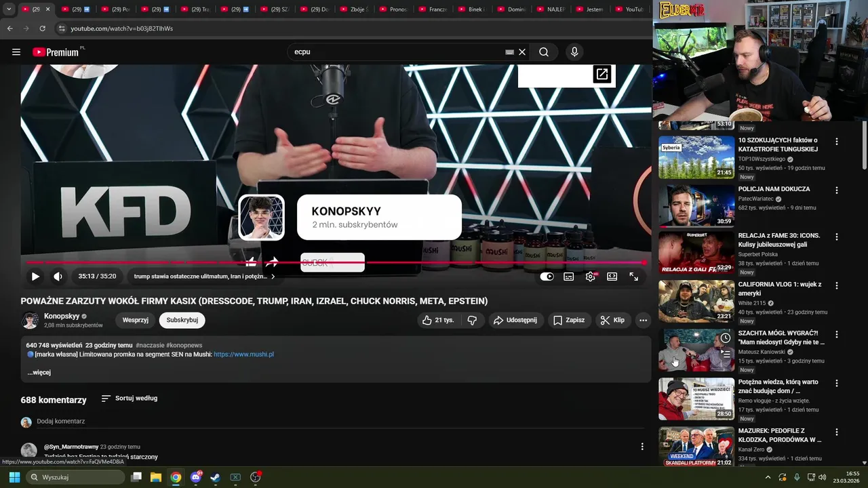Open options menu for Syn_Marmotrawny's comment
Viewport: 868px width, 488px height.
pyautogui.click(x=642, y=447)
